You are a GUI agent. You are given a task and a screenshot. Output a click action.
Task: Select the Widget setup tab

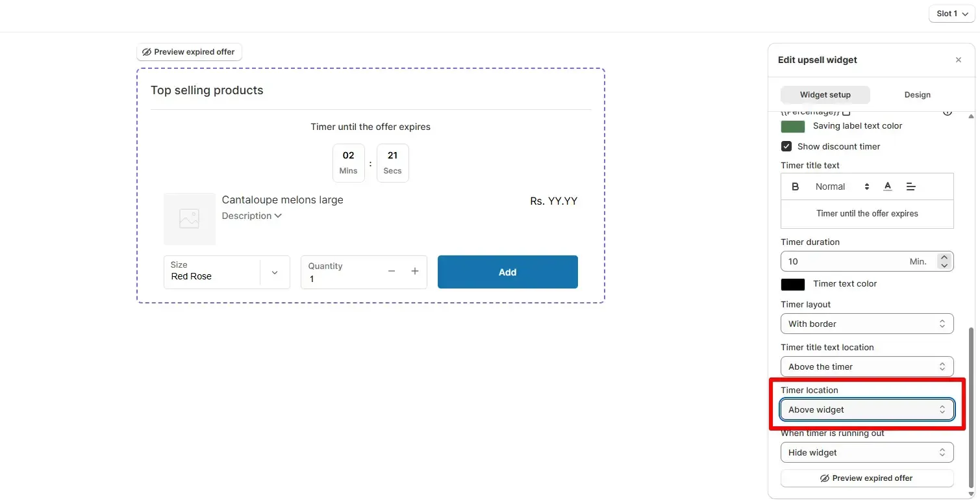click(825, 95)
